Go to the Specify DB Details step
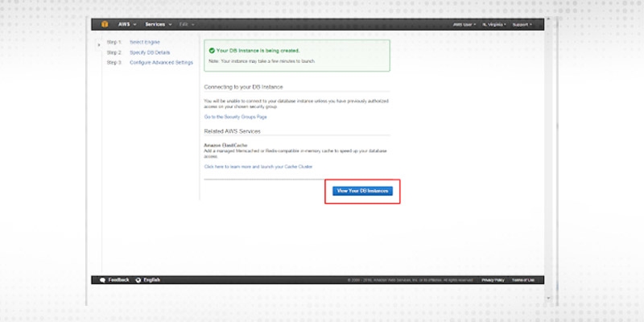The image size is (644, 322). click(x=150, y=52)
